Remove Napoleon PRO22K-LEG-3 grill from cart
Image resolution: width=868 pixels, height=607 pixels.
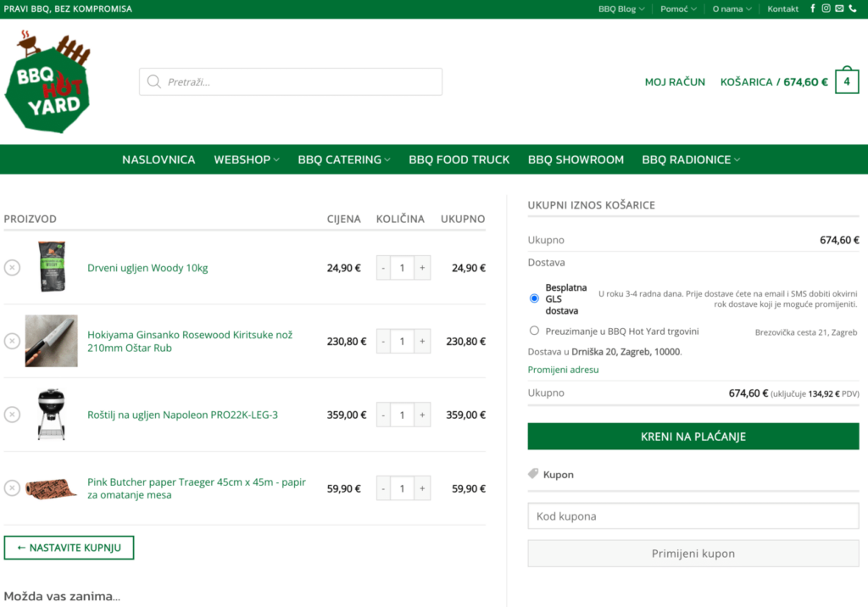[x=12, y=415]
